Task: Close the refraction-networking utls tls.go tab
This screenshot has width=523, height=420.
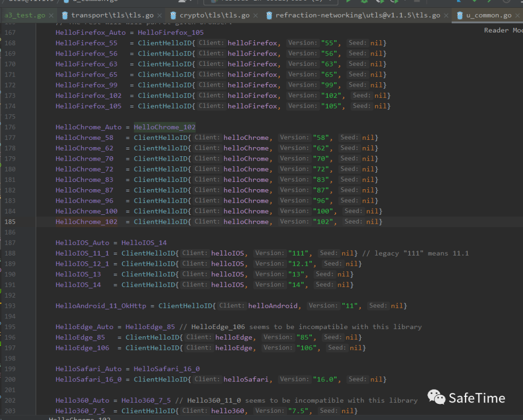Action: tap(446, 15)
